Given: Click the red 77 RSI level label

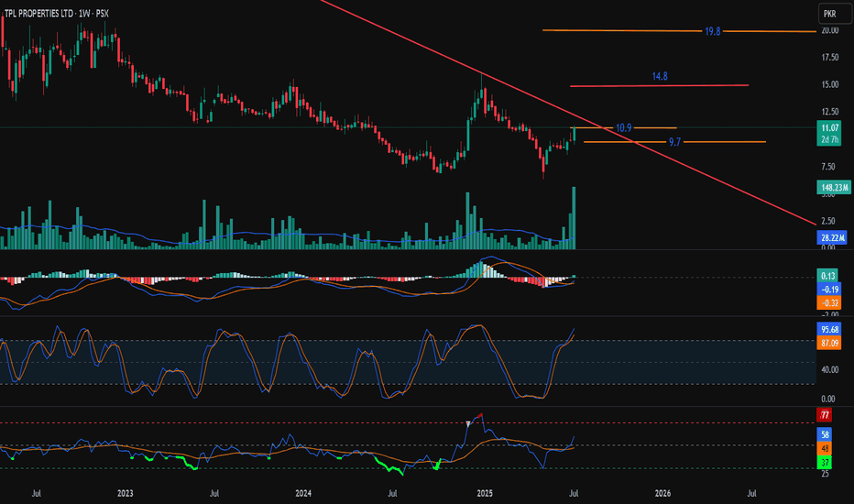Looking at the screenshot, I should pos(825,415).
